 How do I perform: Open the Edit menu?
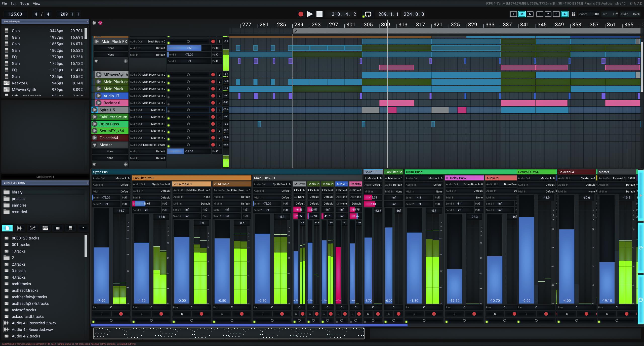click(14, 4)
